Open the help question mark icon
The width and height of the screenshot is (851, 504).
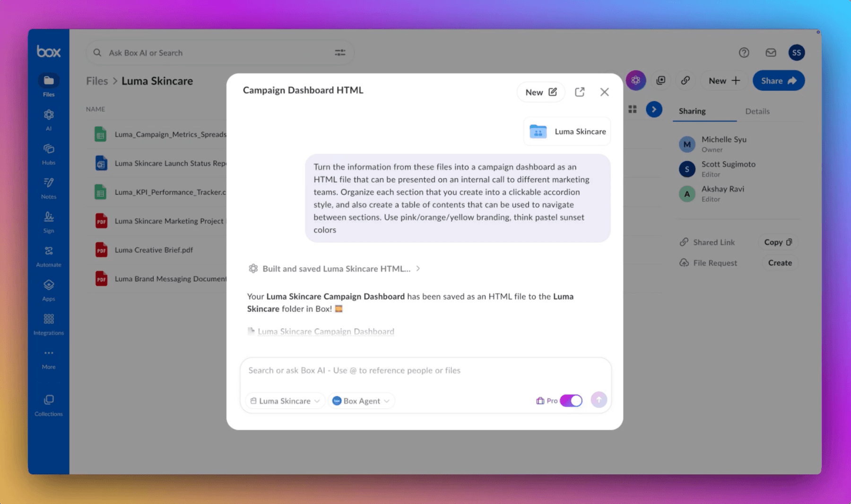[744, 52]
